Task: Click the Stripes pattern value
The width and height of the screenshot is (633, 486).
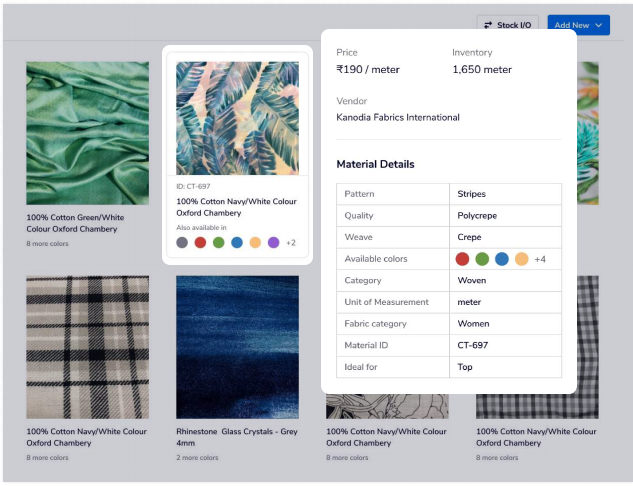Action: (x=471, y=194)
